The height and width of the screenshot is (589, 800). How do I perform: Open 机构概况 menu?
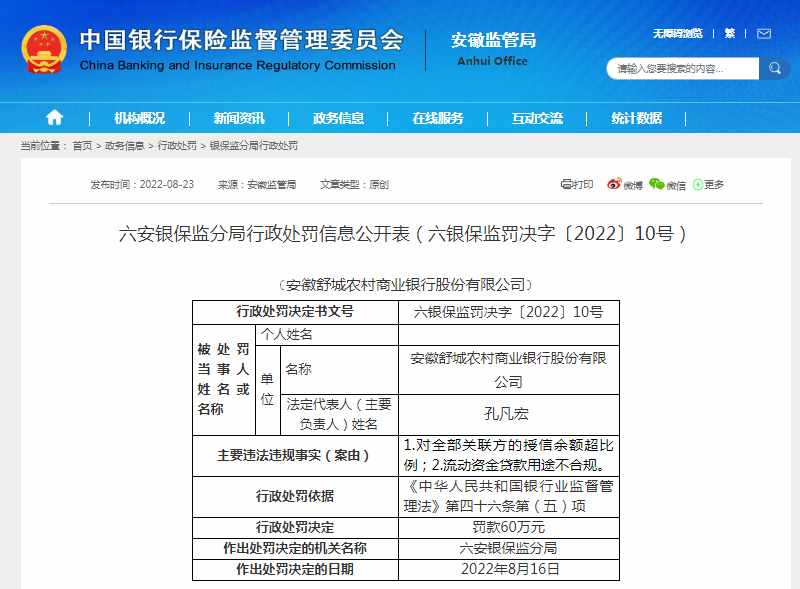click(x=139, y=118)
